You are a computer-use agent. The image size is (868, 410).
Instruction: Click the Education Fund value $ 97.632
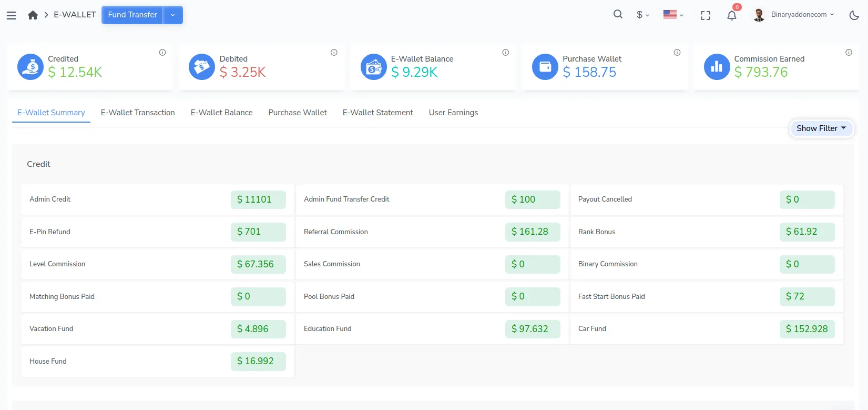(533, 329)
